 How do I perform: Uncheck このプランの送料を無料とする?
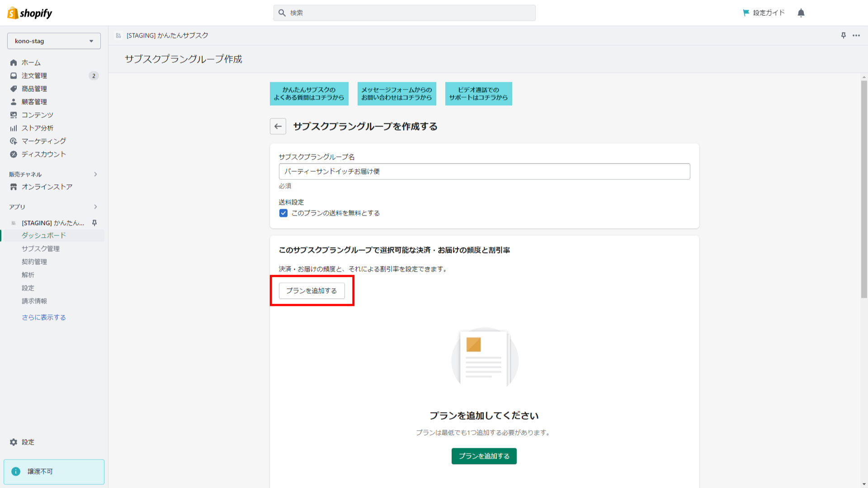tap(283, 213)
